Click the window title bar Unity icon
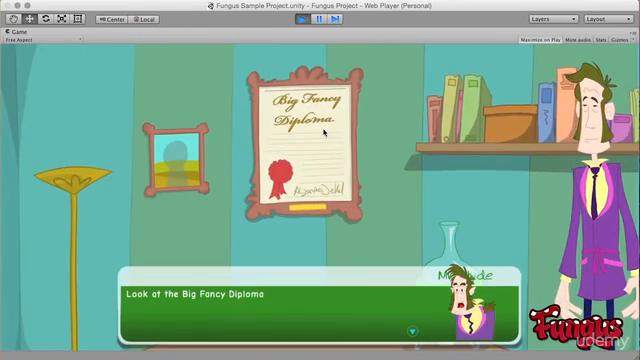Viewport: 640px width, 360px height. pos(211,6)
